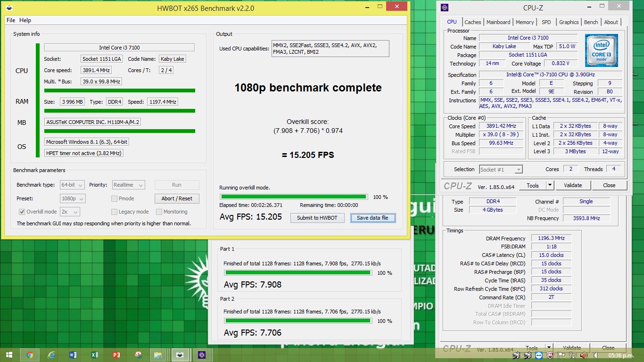644x362 pixels.
Task: Click the motherboard ASUSTeK H110M-A/M.2 field
Action: [x=92, y=122]
